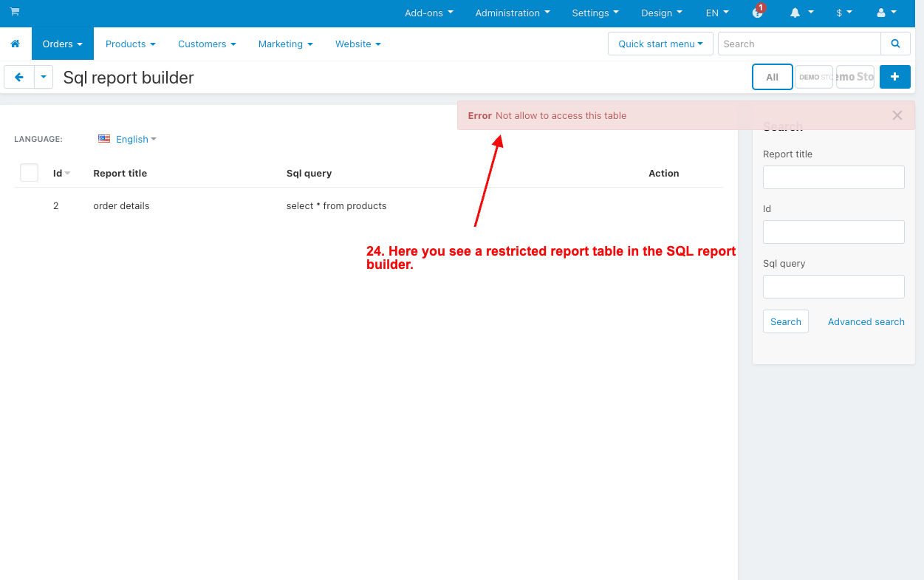This screenshot has width=924, height=580.
Task: Click 'select * from products' query cell
Action: pyautogui.click(x=337, y=206)
